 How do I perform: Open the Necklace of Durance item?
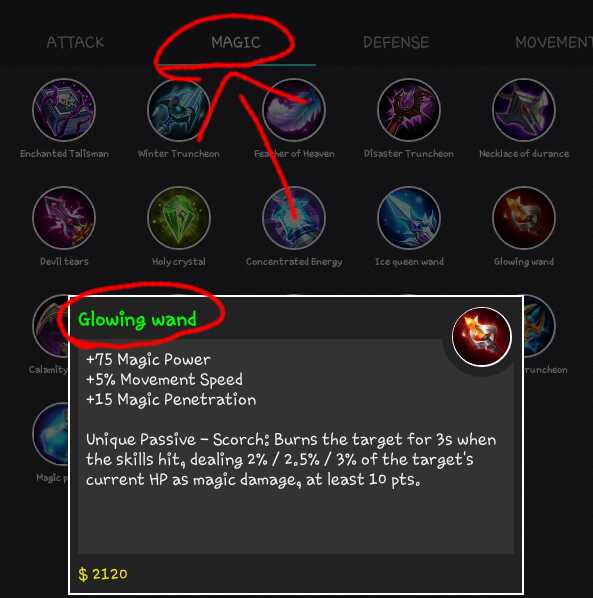coord(524,110)
